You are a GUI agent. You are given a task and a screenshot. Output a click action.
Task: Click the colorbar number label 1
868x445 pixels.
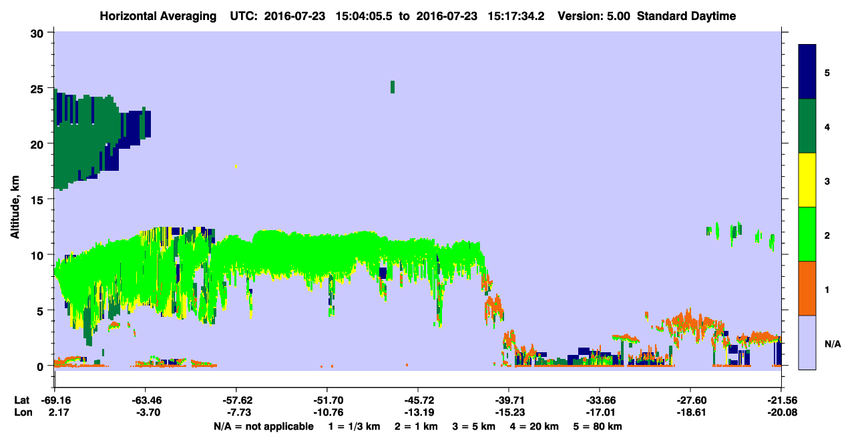click(x=827, y=289)
